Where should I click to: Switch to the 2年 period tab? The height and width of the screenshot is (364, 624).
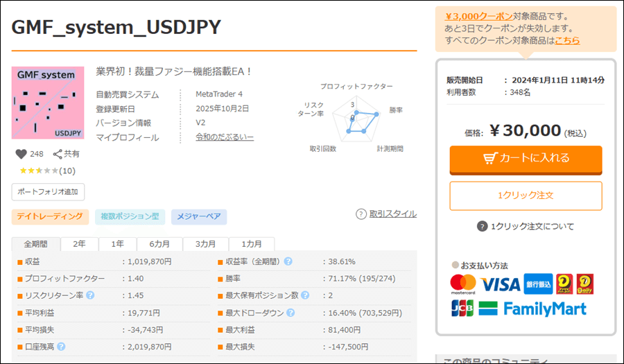click(79, 244)
